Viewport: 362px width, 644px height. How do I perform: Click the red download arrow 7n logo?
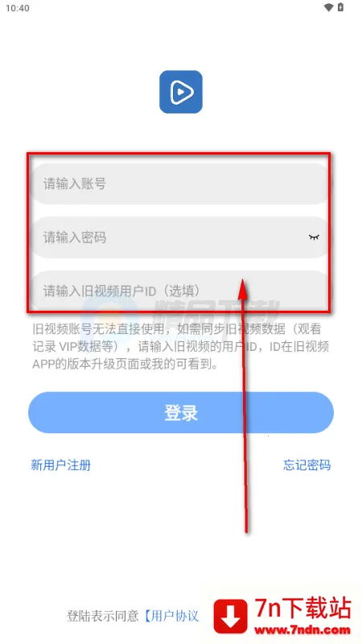coord(231,617)
